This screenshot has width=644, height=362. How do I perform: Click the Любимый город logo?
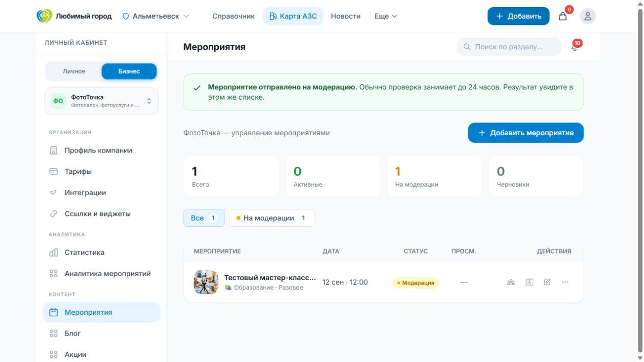click(x=74, y=16)
